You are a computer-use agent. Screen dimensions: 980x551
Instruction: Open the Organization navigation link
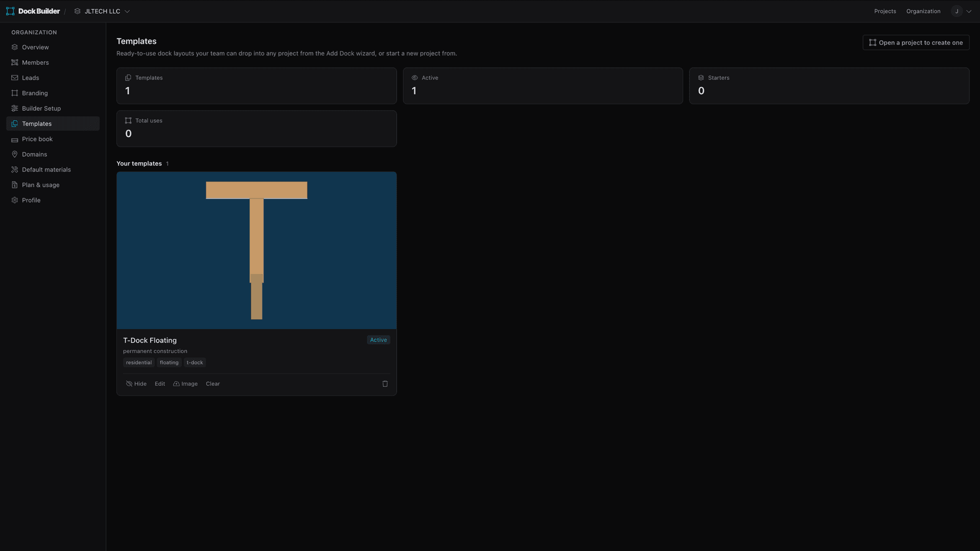click(x=923, y=11)
